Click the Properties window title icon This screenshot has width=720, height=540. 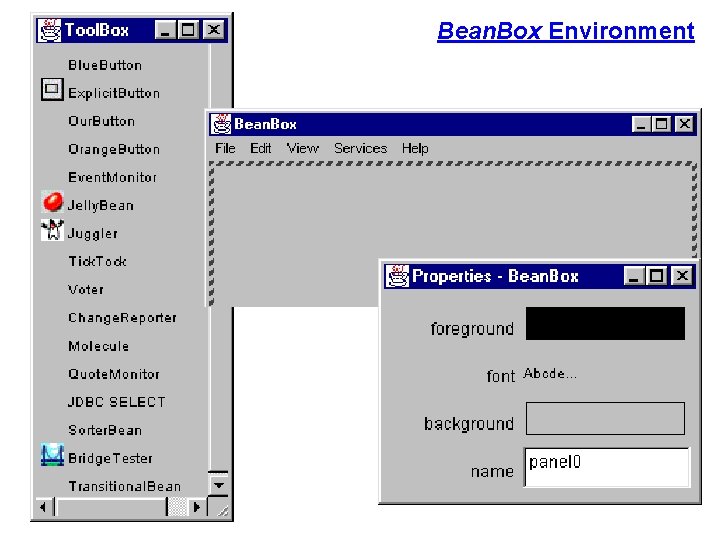397,276
